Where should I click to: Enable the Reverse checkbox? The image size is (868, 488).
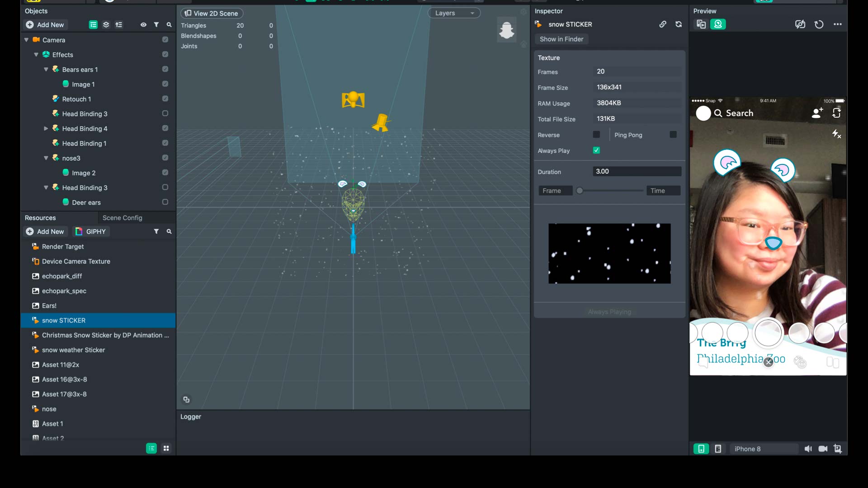click(596, 135)
